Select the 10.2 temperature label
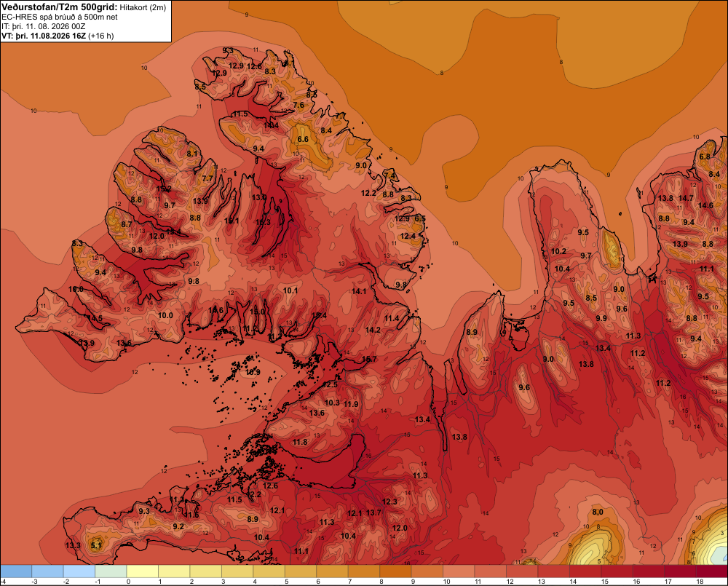 click(x=558, y=251)
